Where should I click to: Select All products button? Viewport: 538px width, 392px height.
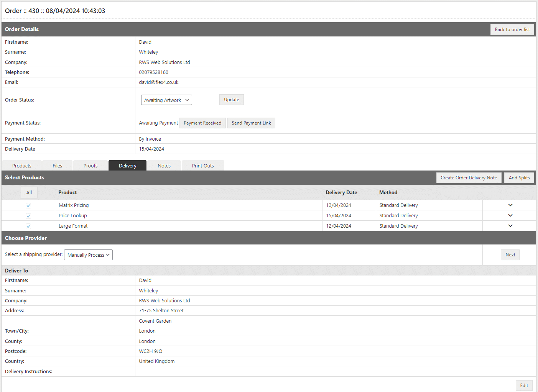(x=29, y=193)
